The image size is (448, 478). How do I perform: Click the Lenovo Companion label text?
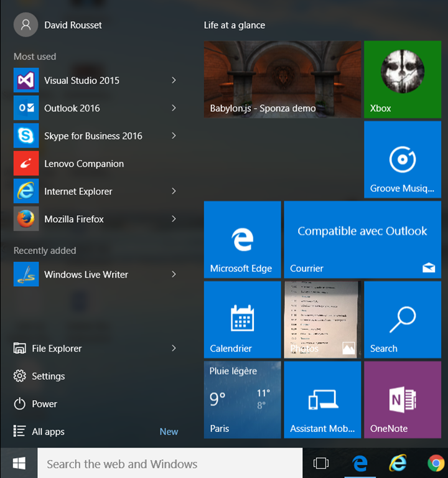[x=84, y=164]
